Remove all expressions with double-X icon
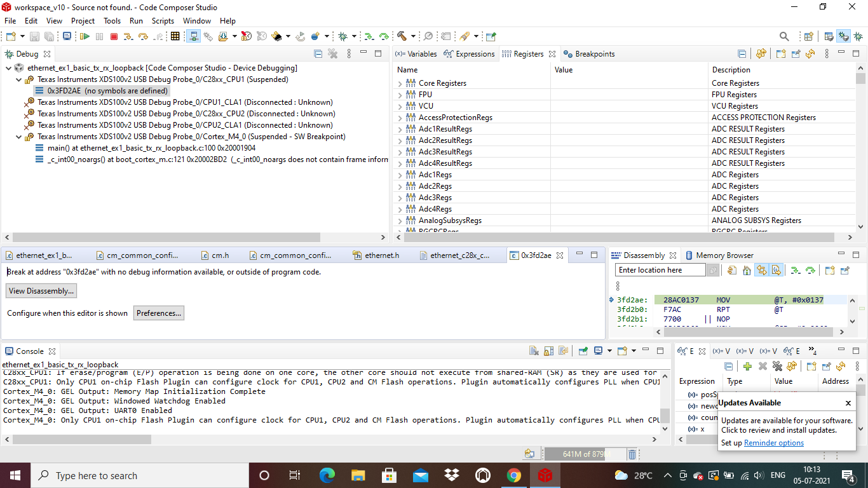This screenshot has width=868, height=488. click(x=777, y=367)
